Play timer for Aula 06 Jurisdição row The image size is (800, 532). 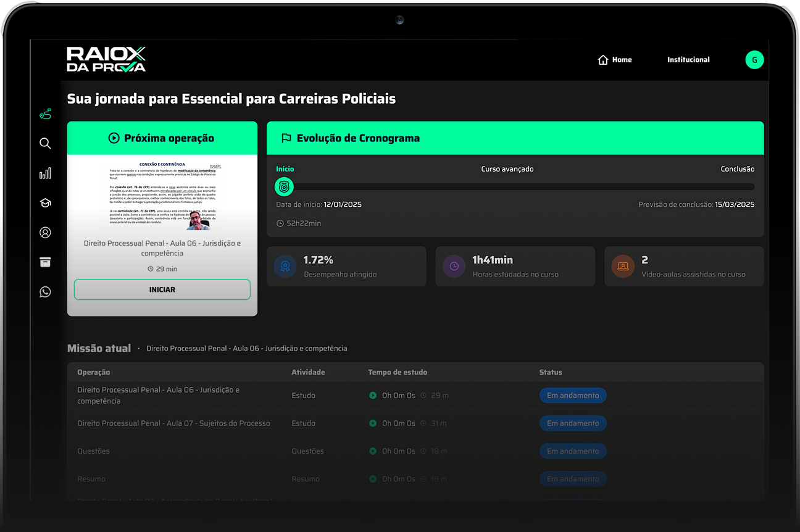point(373,396)
